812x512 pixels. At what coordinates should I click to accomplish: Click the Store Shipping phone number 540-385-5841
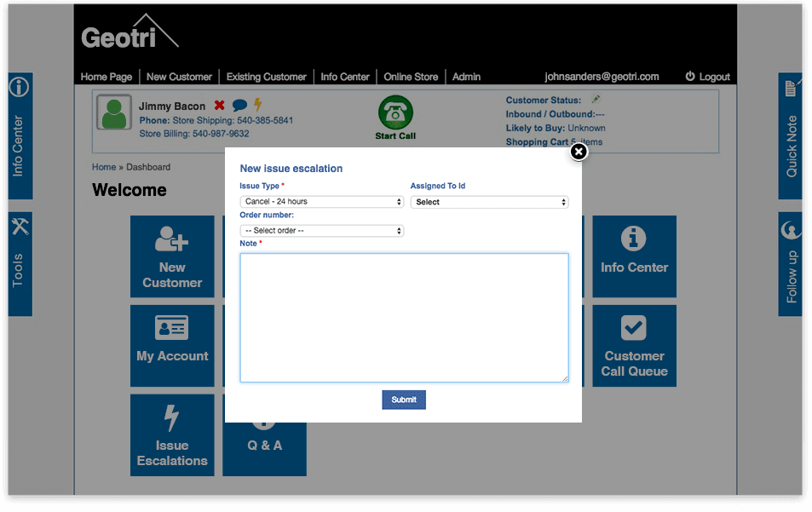tap(265, 120)
